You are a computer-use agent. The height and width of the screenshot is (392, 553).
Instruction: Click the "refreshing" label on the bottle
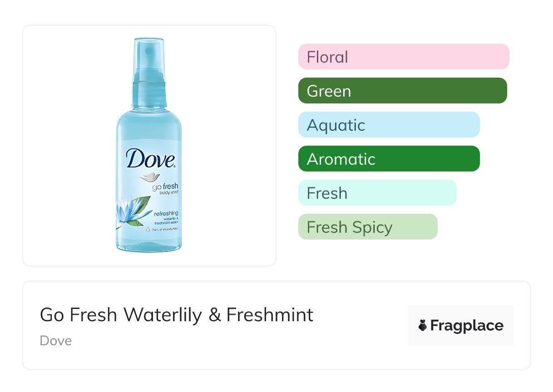(166, 213)
